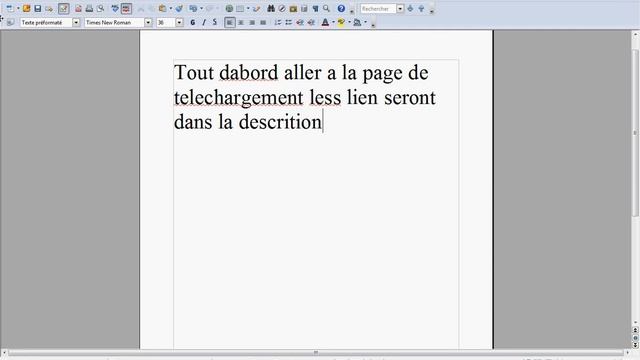Click in the Rechercher search field
The image size is (640, 360).
(378, 9)
